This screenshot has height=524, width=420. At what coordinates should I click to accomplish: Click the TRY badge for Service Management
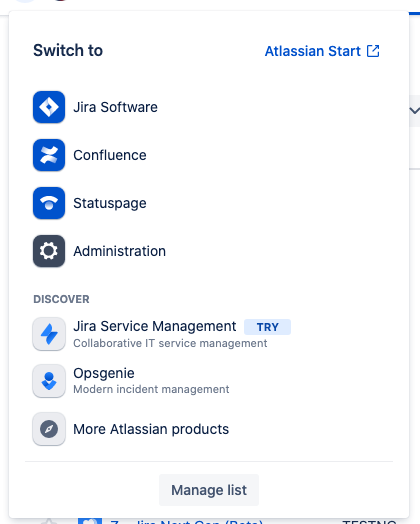(x=267, y=327)
